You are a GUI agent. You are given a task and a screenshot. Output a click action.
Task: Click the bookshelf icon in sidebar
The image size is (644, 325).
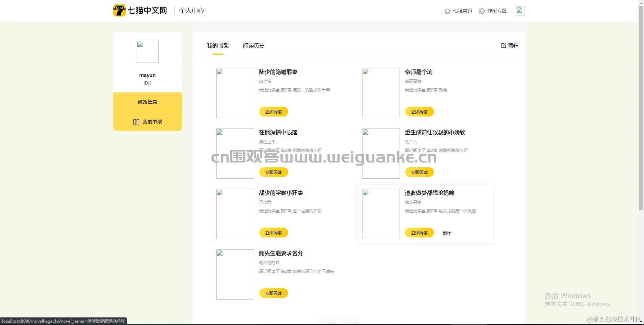click(136, 122)
